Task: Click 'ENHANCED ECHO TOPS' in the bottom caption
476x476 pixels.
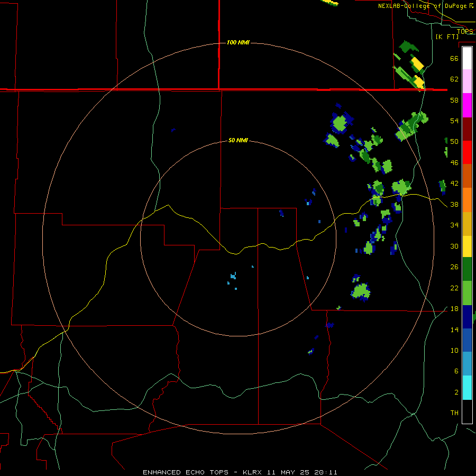Action: point(186,472)
